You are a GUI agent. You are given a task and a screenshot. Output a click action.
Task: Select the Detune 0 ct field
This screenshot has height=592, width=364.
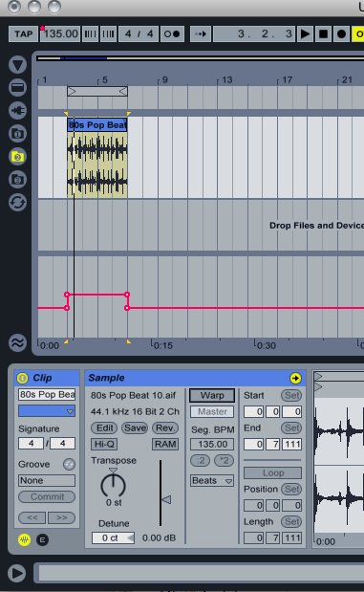pyautogui.click(x=113, y=538)
